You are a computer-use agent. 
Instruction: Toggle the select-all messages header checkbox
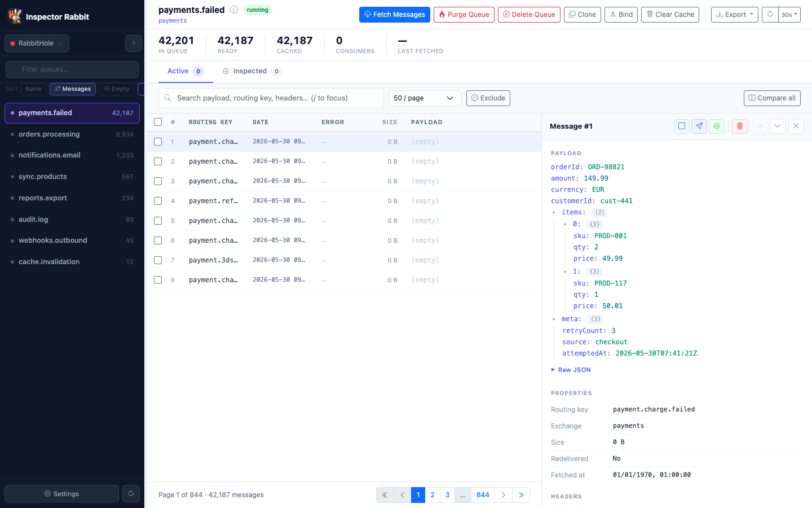[158, 122]
